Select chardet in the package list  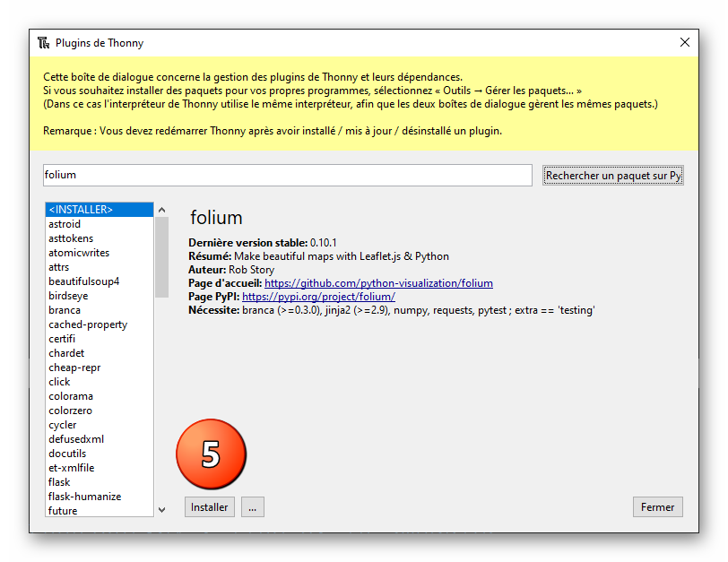coord(100,353)
